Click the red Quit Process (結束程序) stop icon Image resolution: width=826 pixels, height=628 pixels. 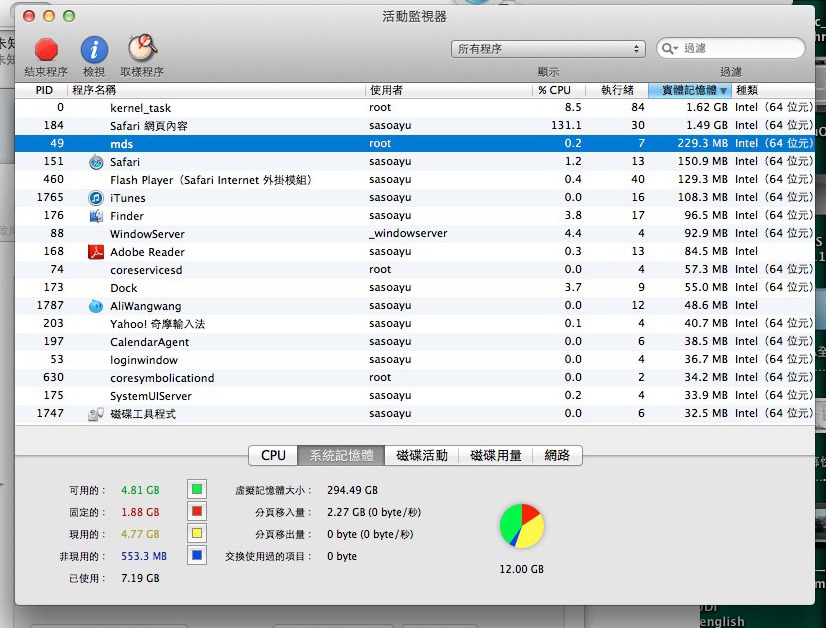pyautogui.click(x=46, y=50)
